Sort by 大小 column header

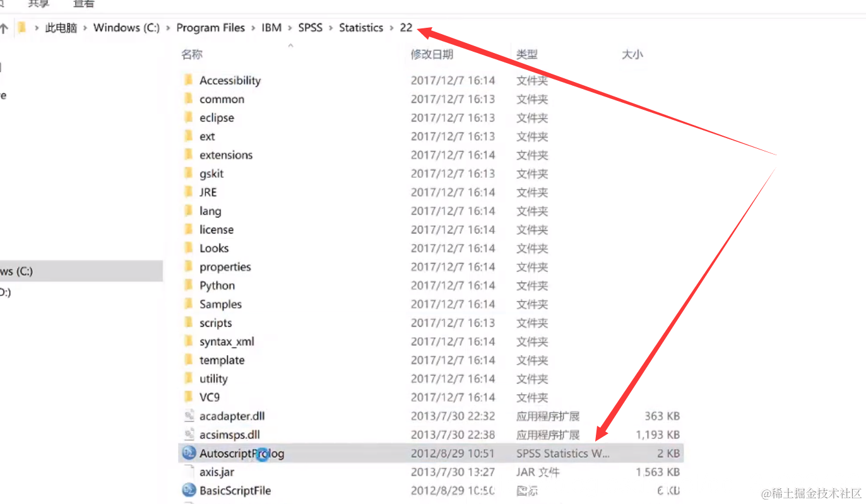pyautogui.click(x=632, y=54)
